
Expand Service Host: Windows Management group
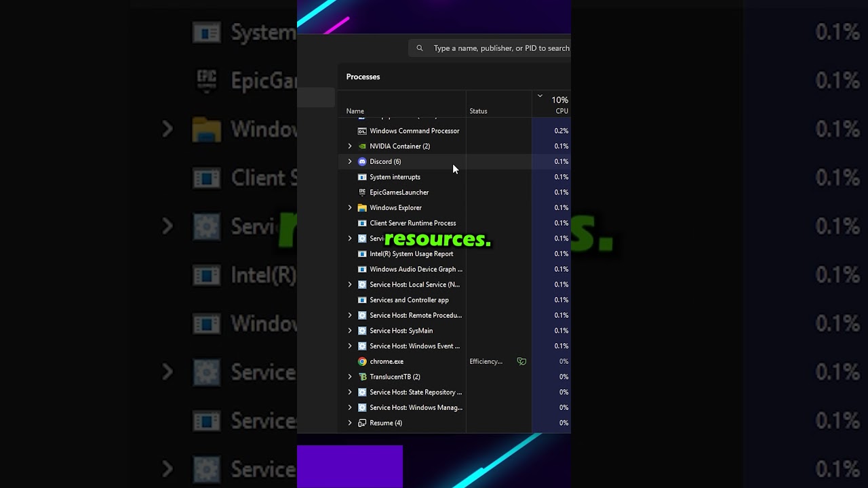350,407
